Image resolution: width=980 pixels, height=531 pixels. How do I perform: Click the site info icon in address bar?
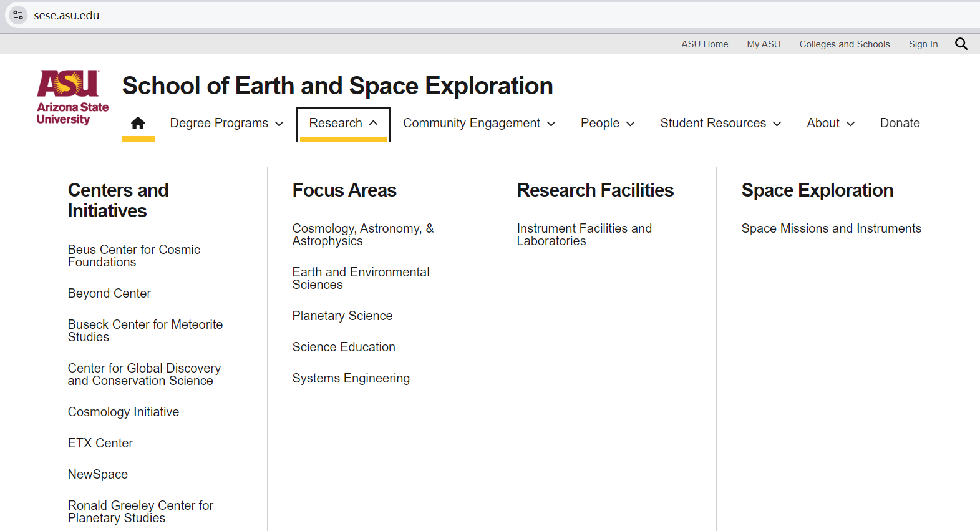coord(18,15)
